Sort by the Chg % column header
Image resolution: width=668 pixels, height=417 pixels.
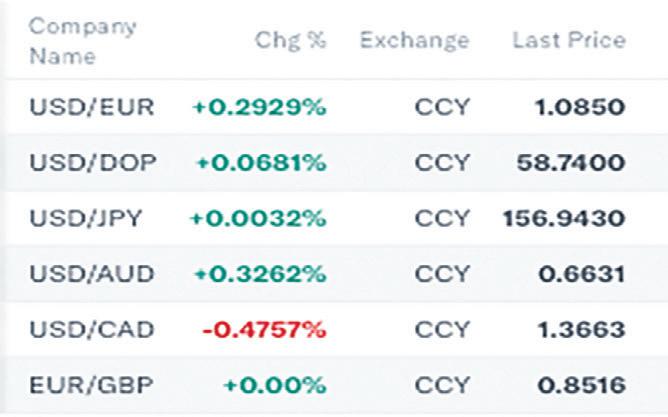coord(291,41)
